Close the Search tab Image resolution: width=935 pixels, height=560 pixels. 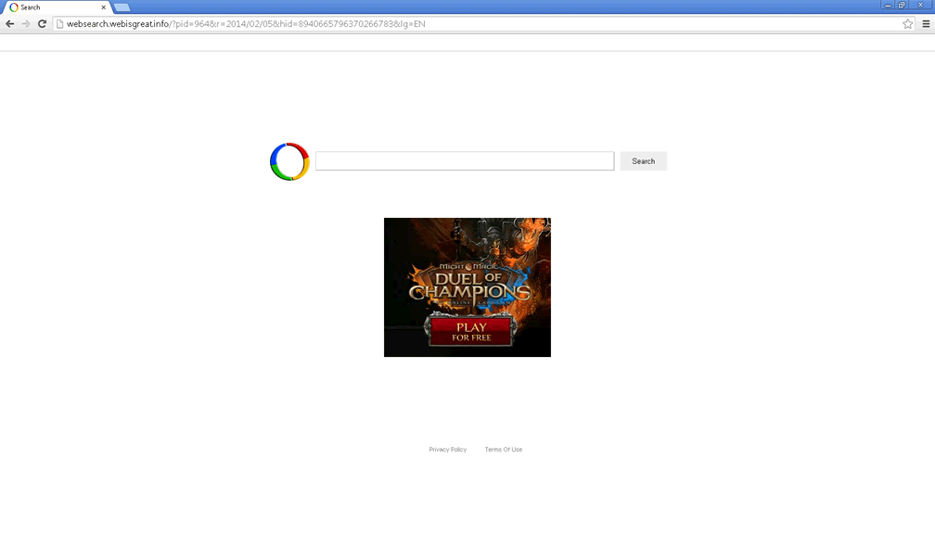[x=104, y=7]
